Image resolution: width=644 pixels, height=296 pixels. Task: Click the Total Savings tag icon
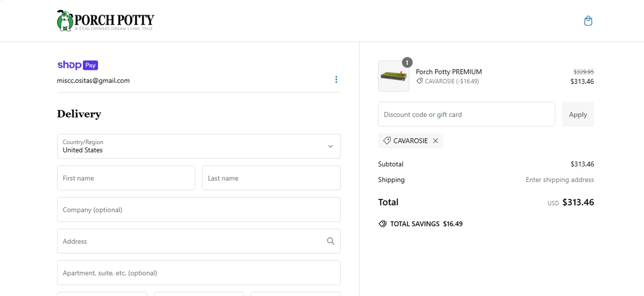click(382, 224)
